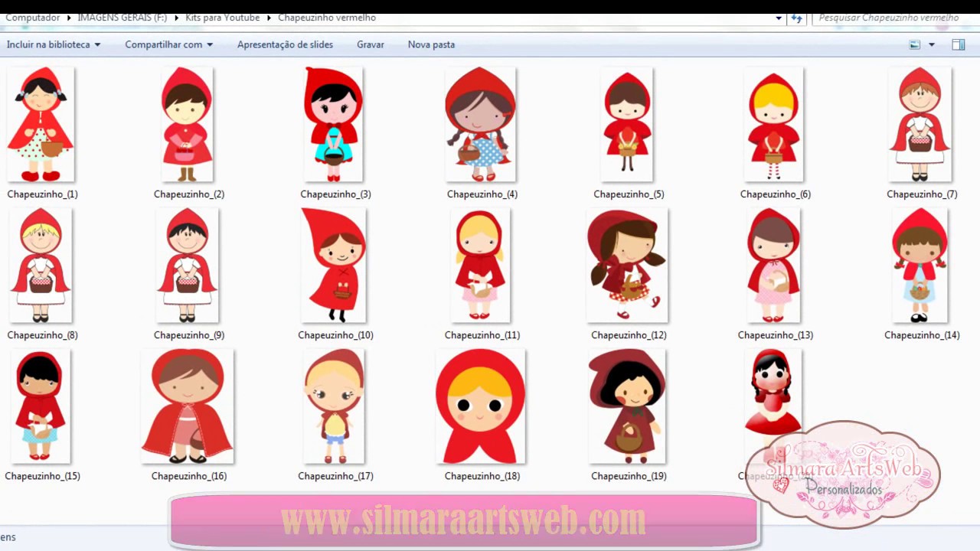The image size is (980, 551).
Task: Select the Chapeuzinho_(16) image thumbnail
Action: point(188,406)
